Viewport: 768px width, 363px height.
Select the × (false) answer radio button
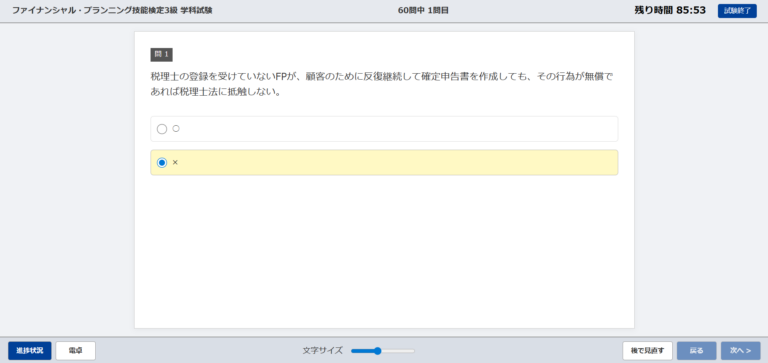tap(162, 163)
